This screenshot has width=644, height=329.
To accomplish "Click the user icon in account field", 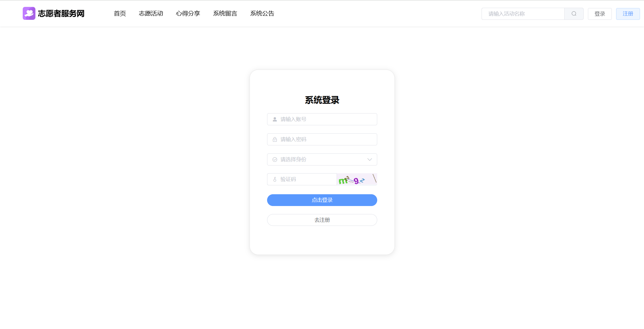I will point(275,119).
